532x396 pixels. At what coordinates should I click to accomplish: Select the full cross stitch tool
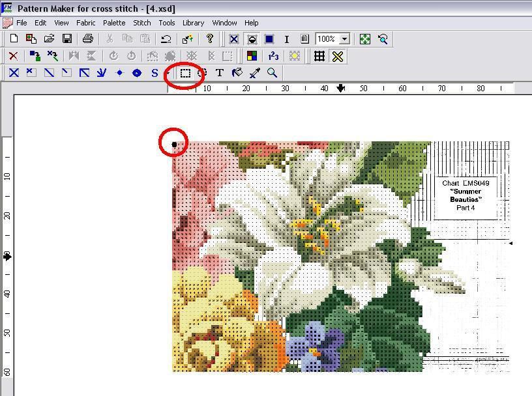point(14,73)
